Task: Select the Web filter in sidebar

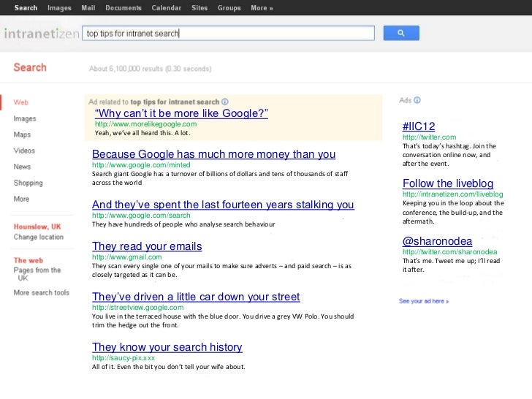Action: pyautogui.click(x=20, y=102)
